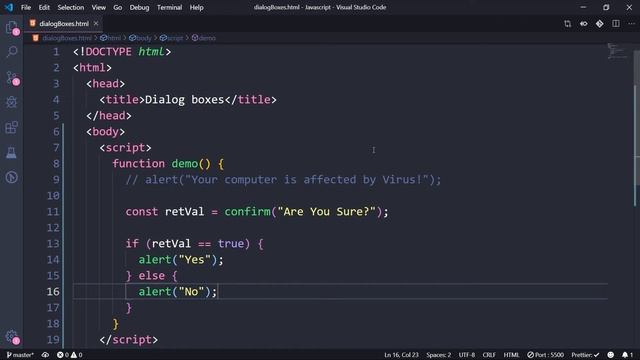Open the Edit menu
Image resolution: width=640 pixels, height=360 pixels.
click(44, 7)
